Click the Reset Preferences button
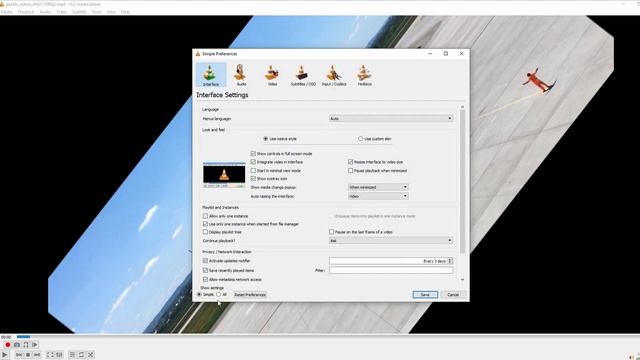Screen dimensions: 640x360 coord(250,295)
